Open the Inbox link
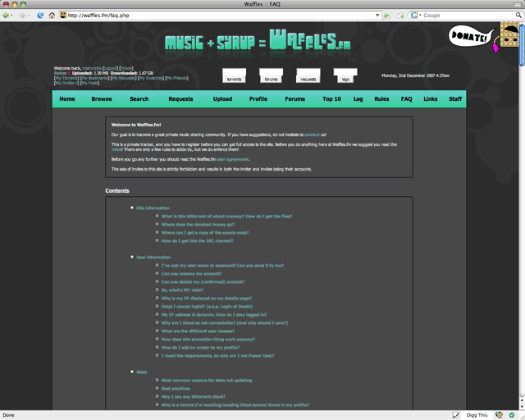Image resolution: width=525 pixels, height=420 pixels. (126, 68)
